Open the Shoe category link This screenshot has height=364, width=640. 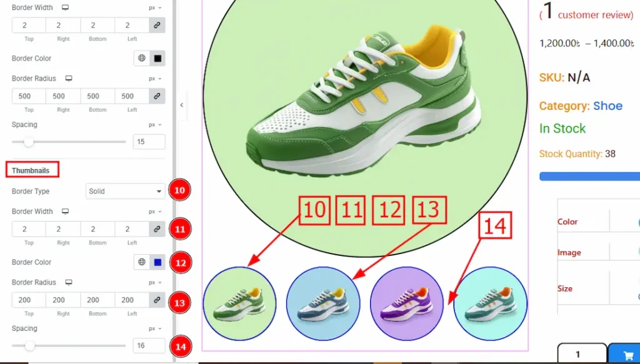(x=607, y=106)
